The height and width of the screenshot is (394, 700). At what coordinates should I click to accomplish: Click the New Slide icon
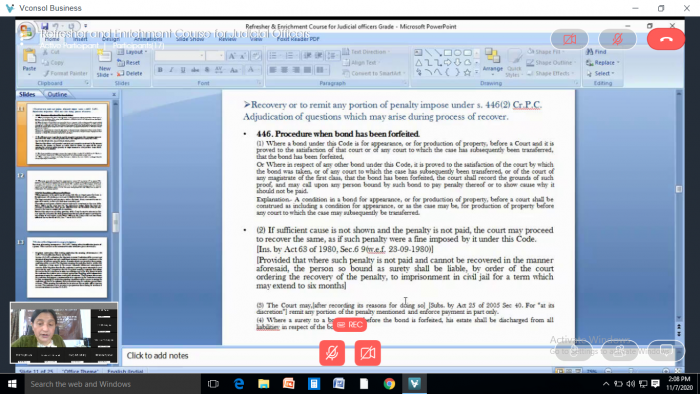104,56
